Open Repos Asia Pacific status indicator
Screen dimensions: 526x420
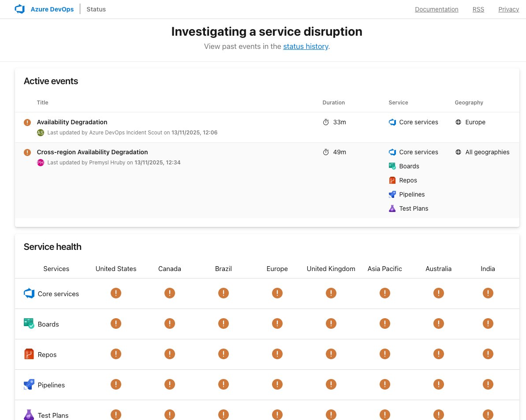[x=385, y=354]
